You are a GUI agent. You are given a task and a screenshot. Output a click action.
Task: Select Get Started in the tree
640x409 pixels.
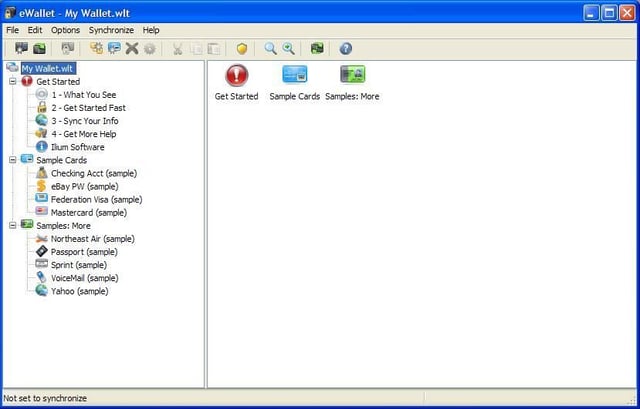[58, 82]
